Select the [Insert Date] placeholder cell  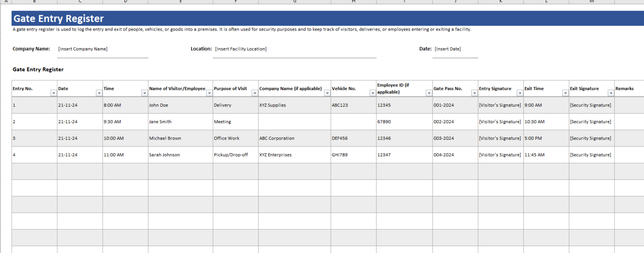click(447, 49)
